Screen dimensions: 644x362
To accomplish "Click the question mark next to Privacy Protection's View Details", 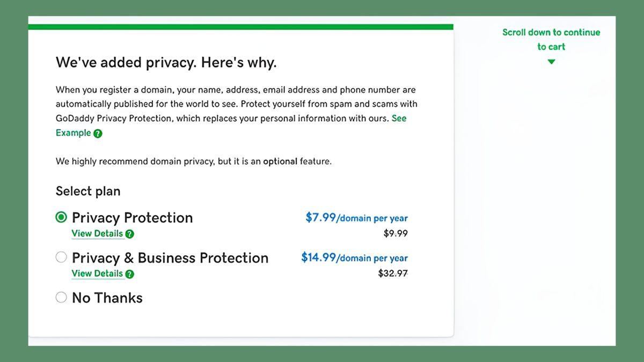I will (x=129, y=234).
